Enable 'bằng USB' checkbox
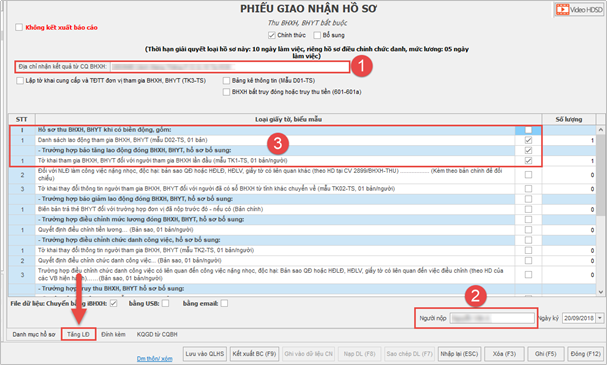Image resolution: width=607 pixels, height=365 pixels. point(165,303)
